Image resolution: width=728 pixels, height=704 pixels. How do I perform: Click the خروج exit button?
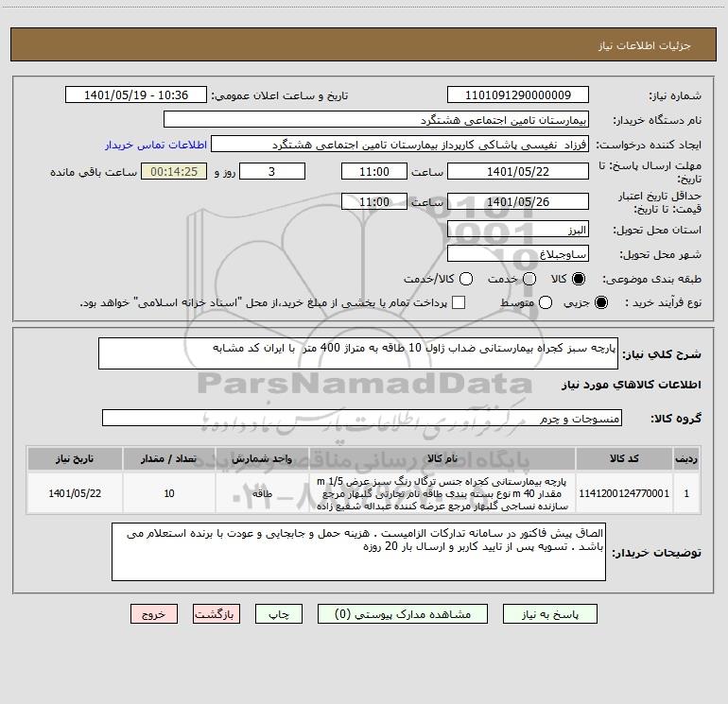pos(154,614)
